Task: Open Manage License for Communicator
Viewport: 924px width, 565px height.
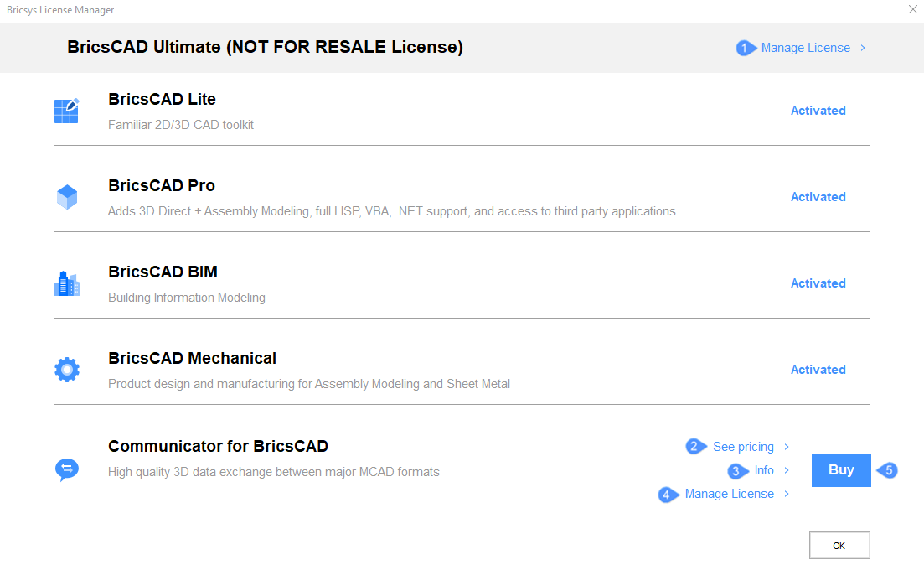Action: click(x=729, y=494)
